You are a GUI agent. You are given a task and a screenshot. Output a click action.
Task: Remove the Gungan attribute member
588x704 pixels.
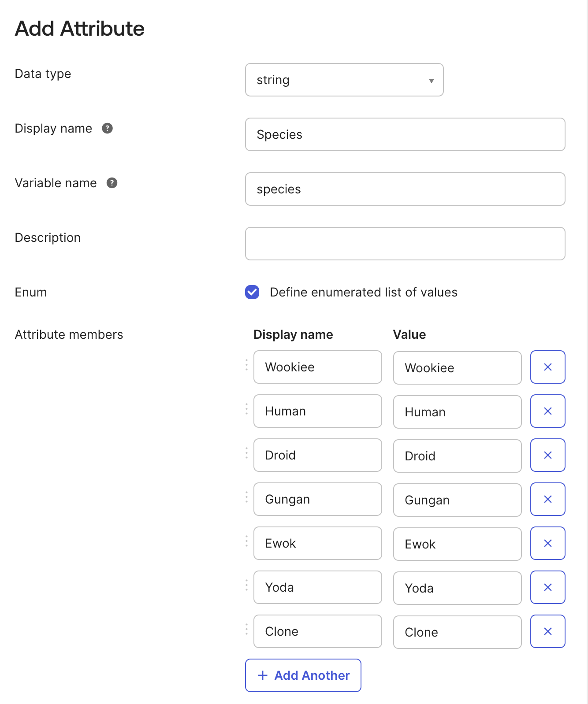547,499
